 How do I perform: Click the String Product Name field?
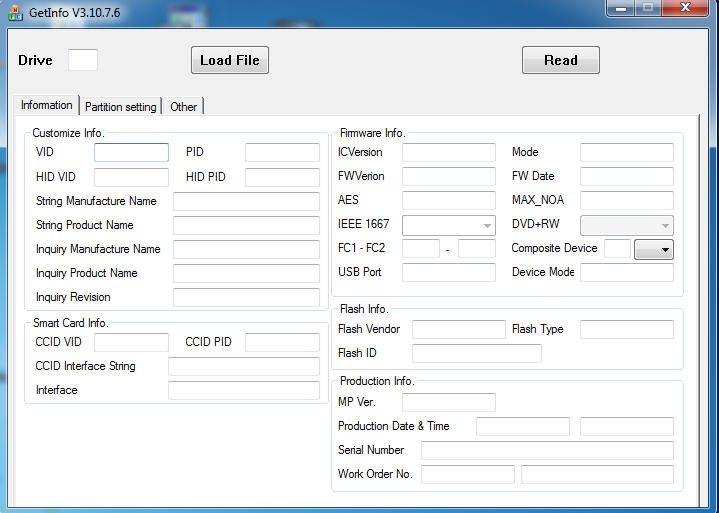(x=246, y=225)
